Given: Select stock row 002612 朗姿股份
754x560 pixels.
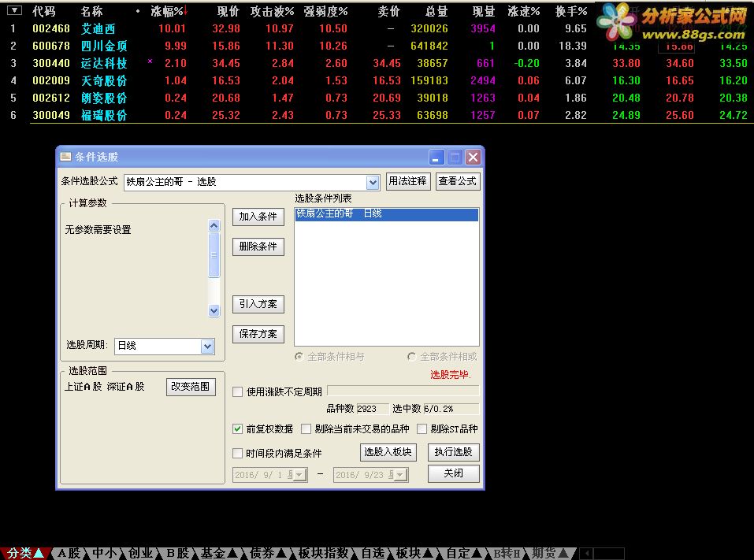Looking at the screenshot, I should (377, 98).
